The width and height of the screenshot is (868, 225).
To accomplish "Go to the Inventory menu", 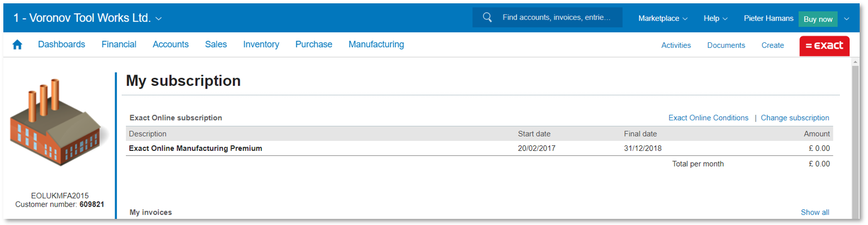I will point(261,45).
